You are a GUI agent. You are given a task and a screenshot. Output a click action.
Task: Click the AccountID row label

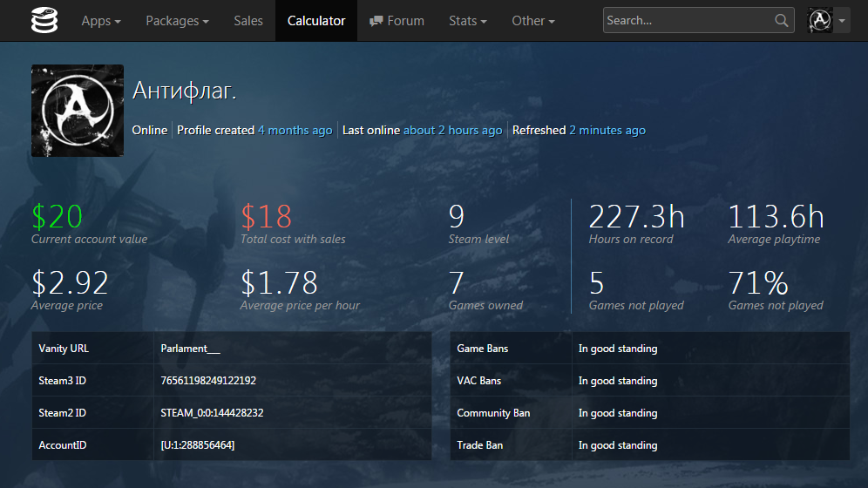63,444
